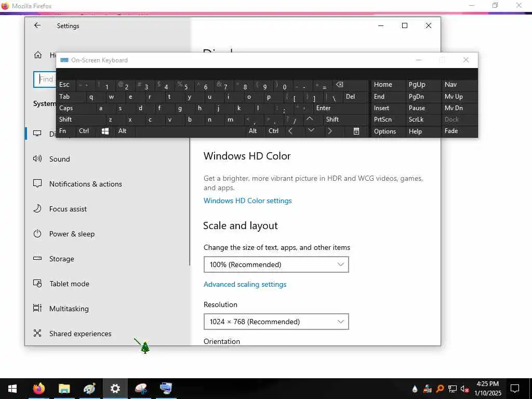Toggle Caps key on On-Screen Keyboard

click(75, 108)
